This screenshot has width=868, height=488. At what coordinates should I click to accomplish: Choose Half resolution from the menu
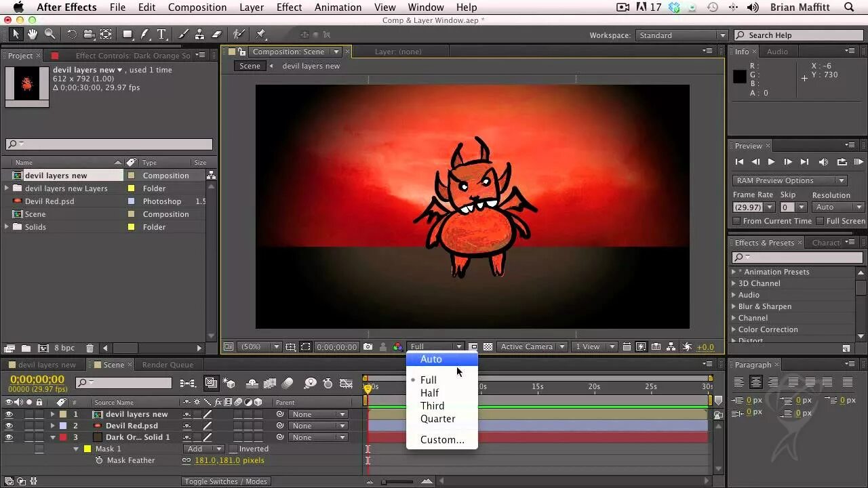[442, 393]
